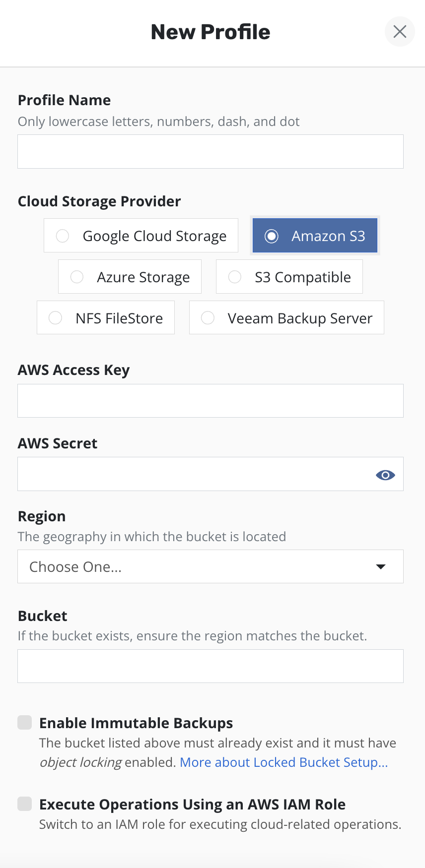Click the Execute Operations IAM Role label
Viewport: 425px width, 868px height.
point(192,805)
